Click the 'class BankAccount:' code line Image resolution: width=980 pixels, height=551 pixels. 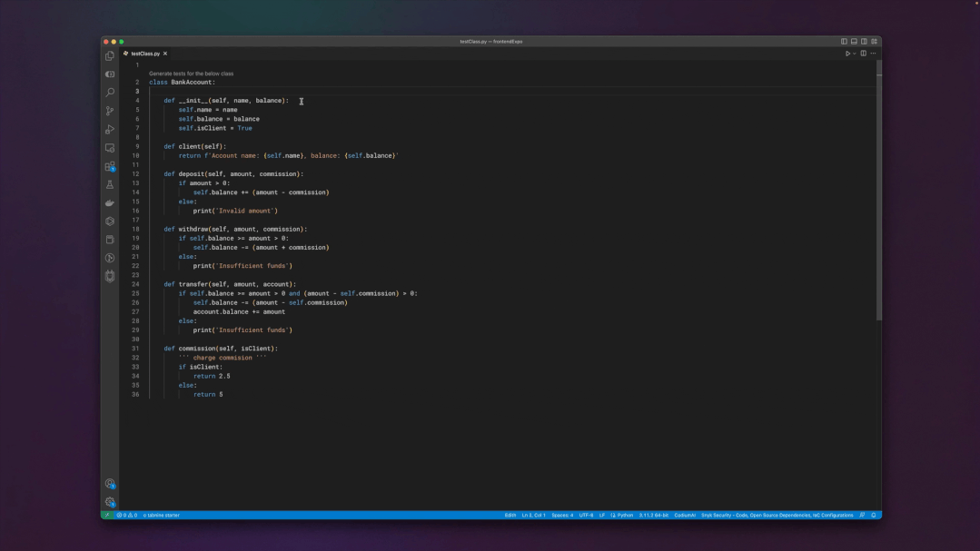pos(182,83)
